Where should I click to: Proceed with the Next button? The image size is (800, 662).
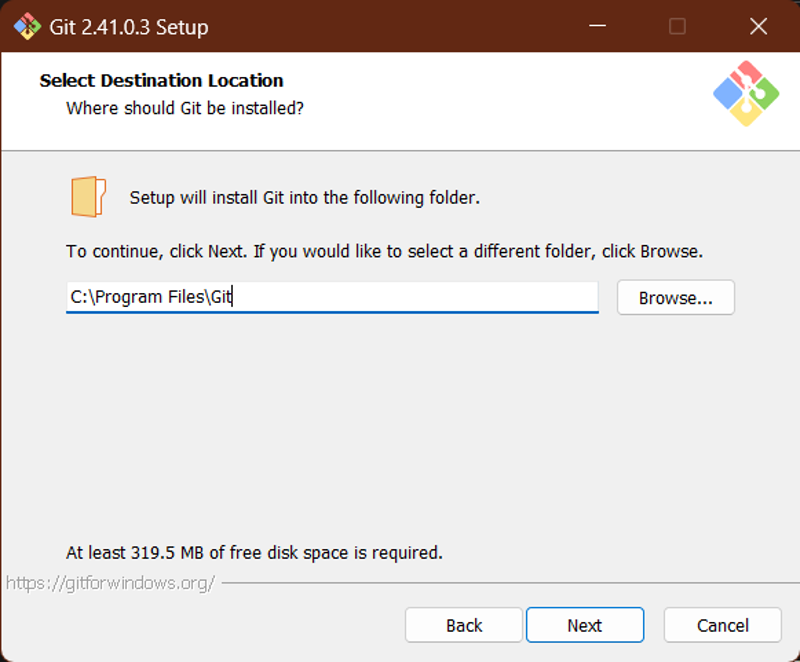coord(585,625)
